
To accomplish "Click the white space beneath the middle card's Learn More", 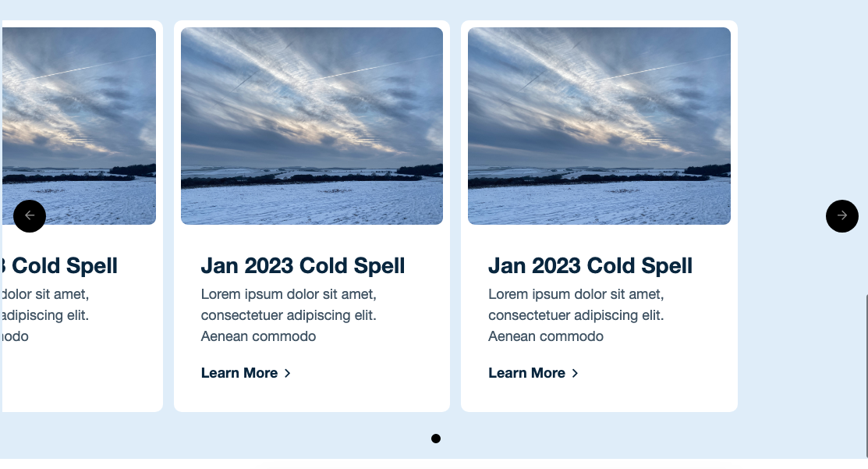I will (x=312, y=396).
